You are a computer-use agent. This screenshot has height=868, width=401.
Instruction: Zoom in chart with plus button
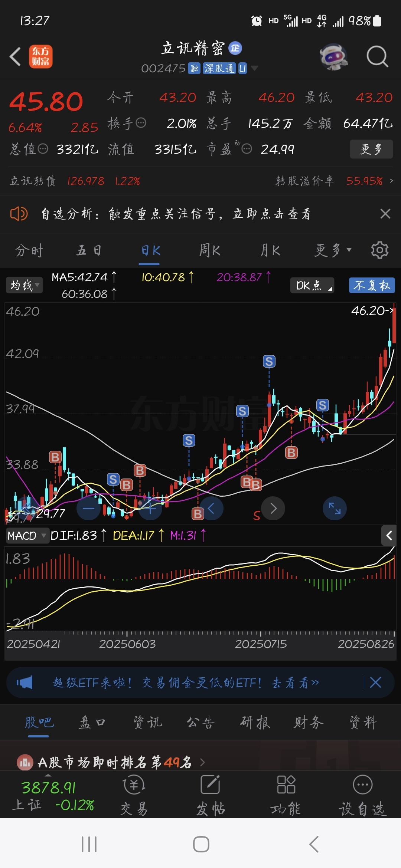click(150, 508)
